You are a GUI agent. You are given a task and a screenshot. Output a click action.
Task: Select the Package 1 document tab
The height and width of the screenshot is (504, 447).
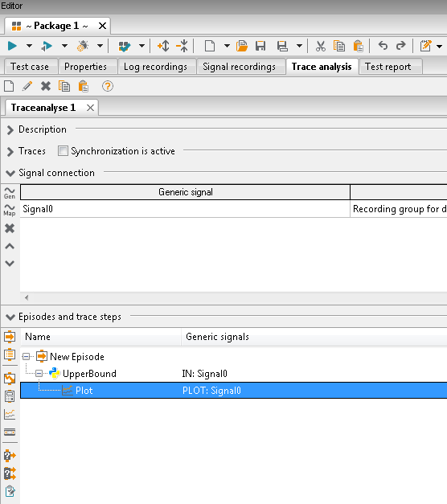tap(55, 26)
